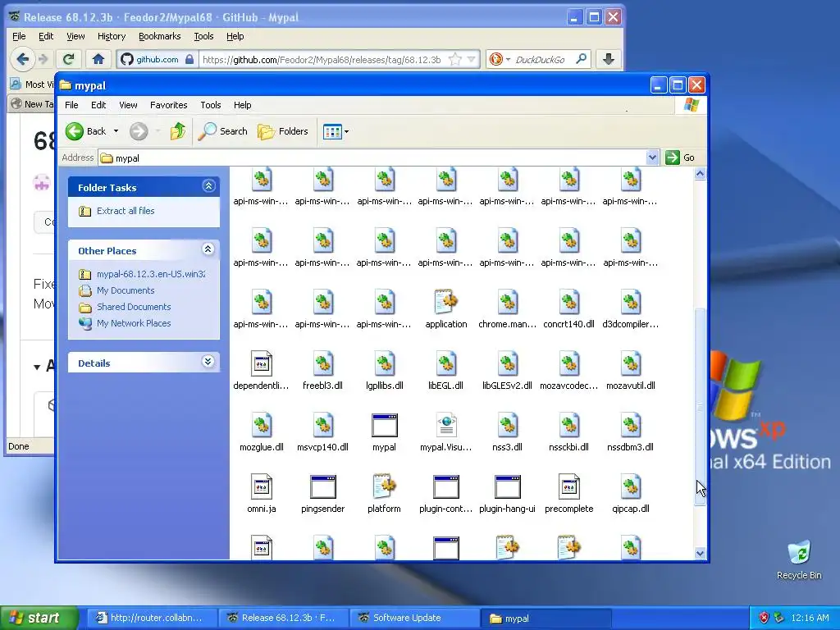Bookmark page with star icon in URL bar

454,59
